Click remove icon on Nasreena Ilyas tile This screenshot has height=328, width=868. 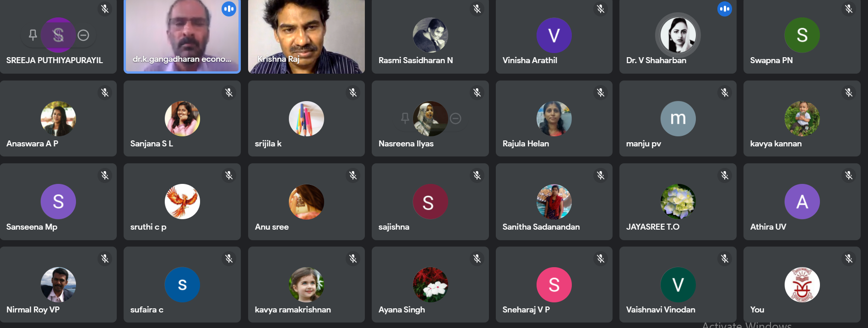456,118
